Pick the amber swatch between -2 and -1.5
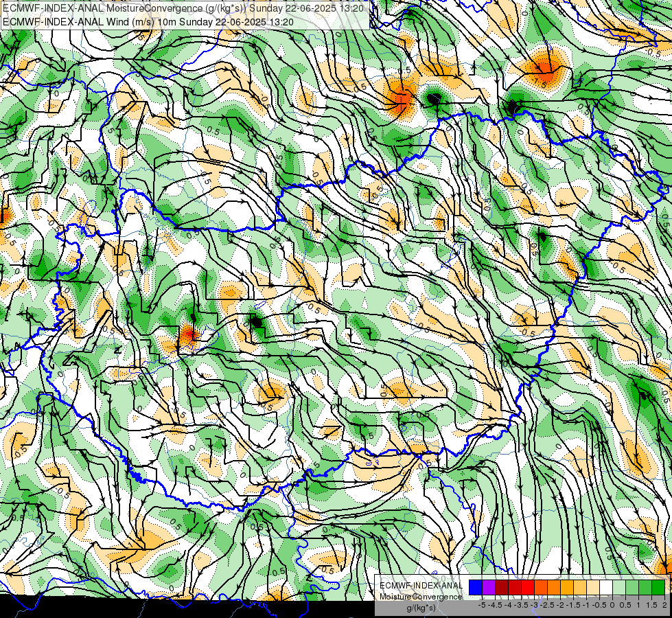This screenshot has height=618, width=672. pos(567,587)
